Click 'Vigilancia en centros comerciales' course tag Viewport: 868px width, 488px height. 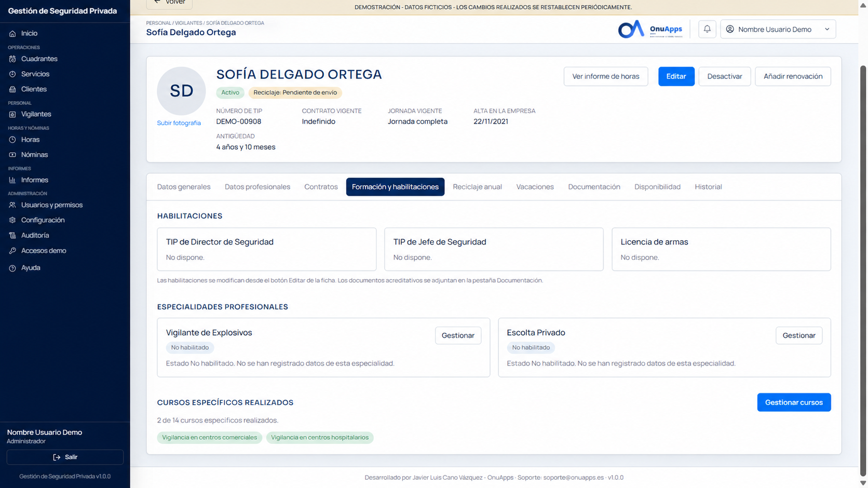click(210, 438)
